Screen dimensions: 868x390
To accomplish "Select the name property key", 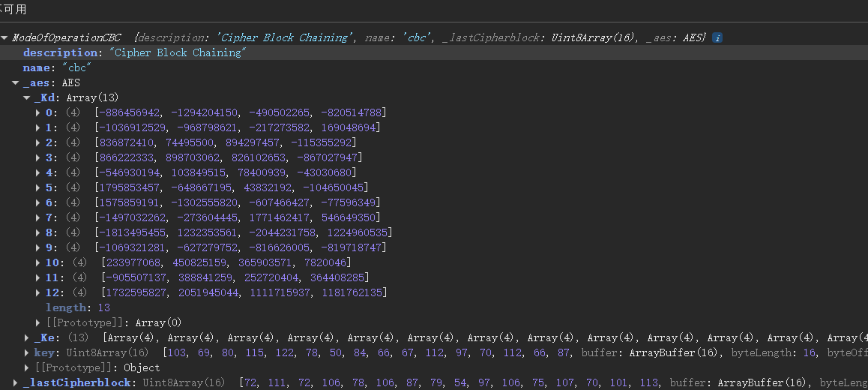I will pyautogui.click(x=37, y=67).
